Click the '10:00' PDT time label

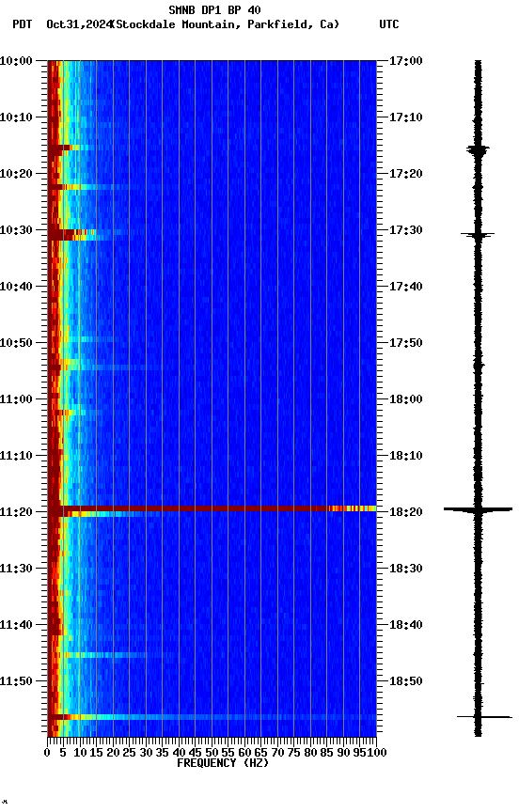(16, 61)
